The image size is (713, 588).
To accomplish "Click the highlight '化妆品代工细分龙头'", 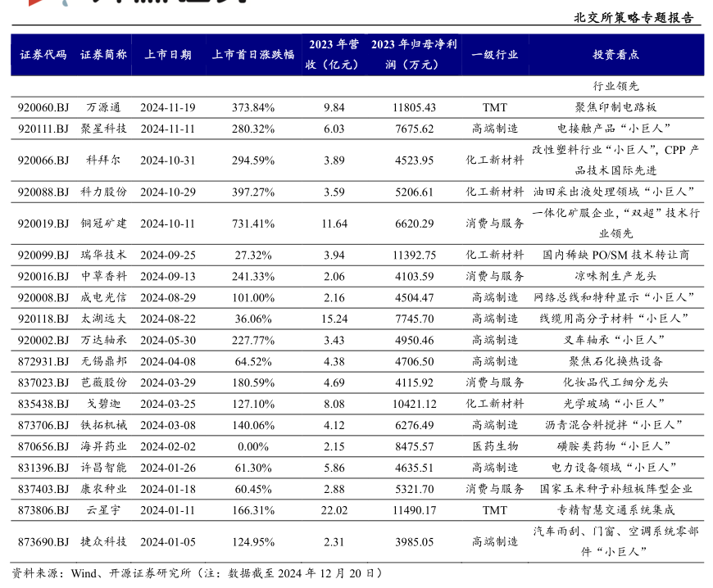I will 615,383.
